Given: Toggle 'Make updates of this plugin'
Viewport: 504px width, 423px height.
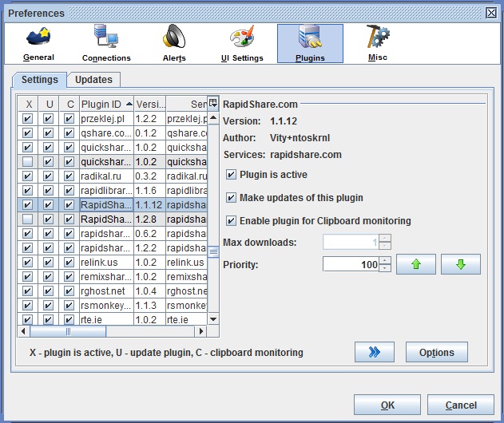Looking at the screenshot, I should [232, 198].
